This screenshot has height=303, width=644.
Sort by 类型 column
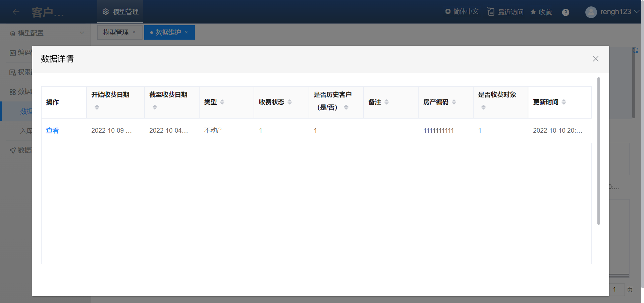[222, 102]
